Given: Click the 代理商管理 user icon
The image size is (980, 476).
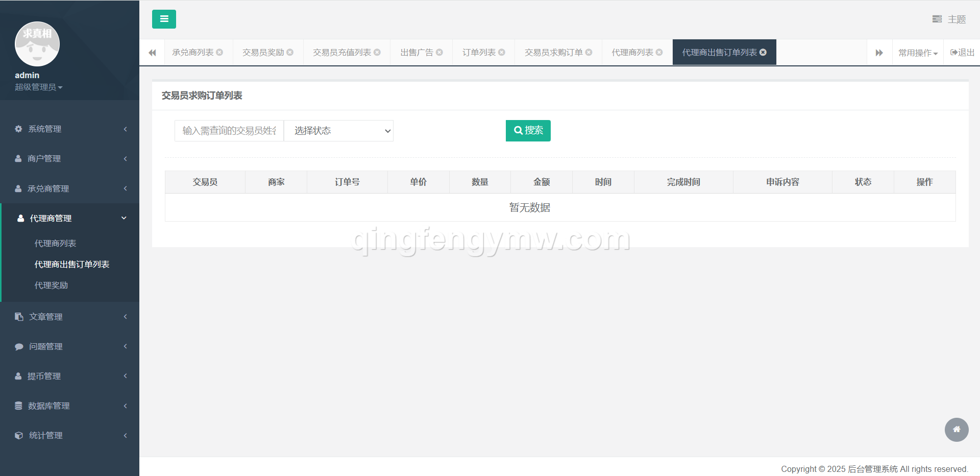Looking at the screenshot, I should point(20,218).
